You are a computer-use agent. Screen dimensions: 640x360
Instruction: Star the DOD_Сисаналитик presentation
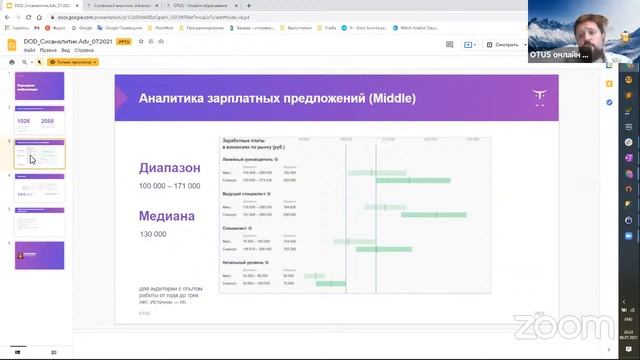[141, 41]
